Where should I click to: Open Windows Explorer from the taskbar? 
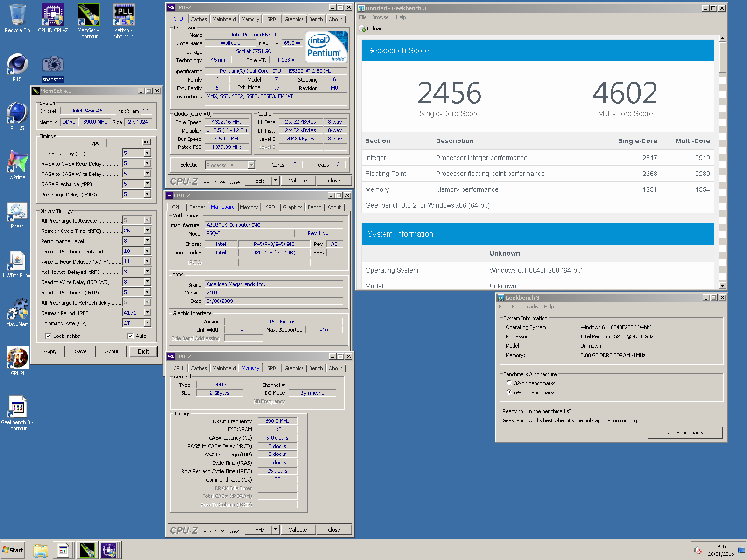pos(41,551)
